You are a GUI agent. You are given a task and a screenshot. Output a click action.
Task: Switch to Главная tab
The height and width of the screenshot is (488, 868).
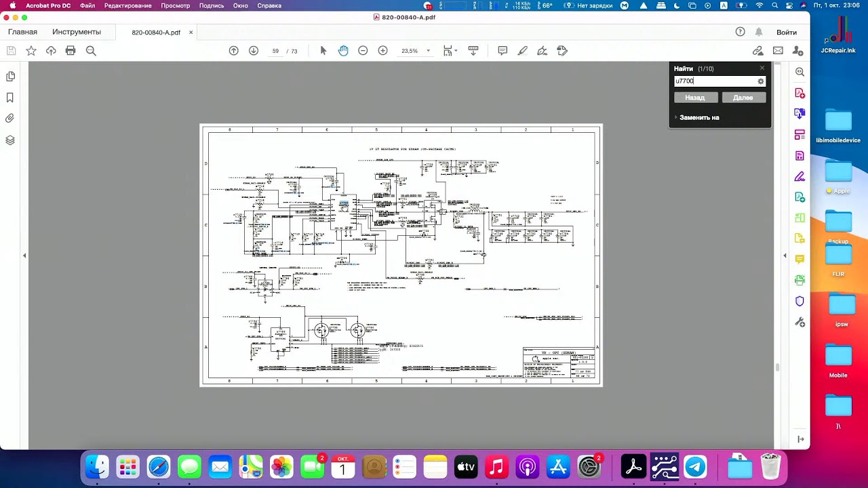(22, 32)
